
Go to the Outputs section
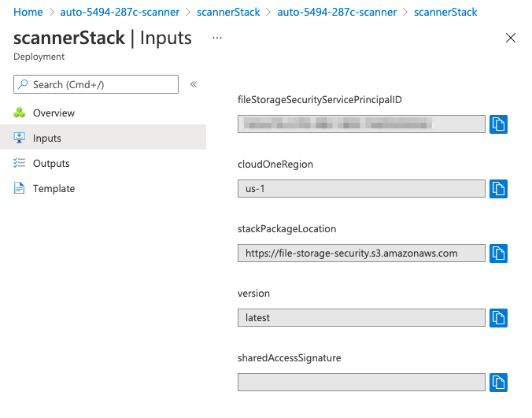(x=51, y=164)
